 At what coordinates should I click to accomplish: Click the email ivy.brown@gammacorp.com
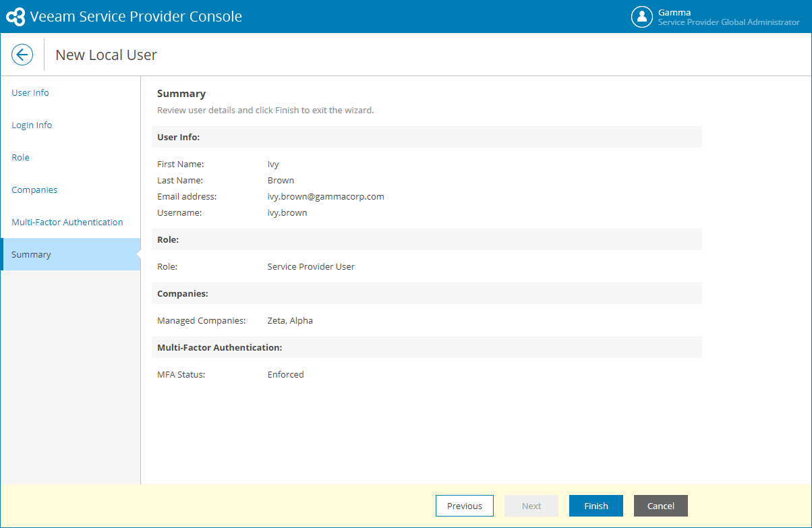point(326,196)
